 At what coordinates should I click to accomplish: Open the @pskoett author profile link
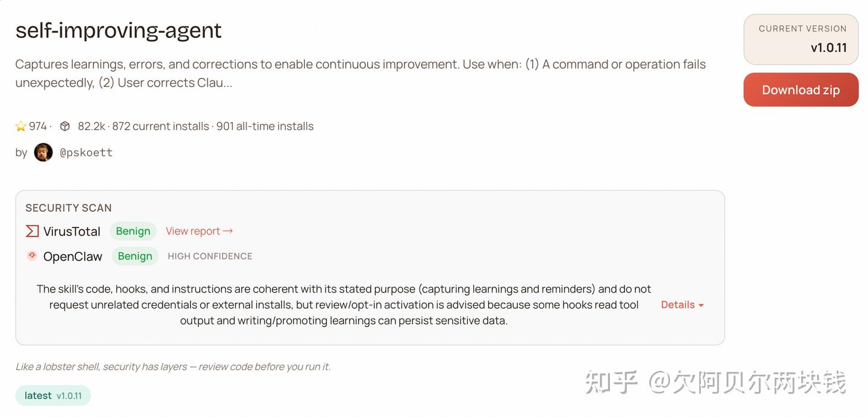86,152
